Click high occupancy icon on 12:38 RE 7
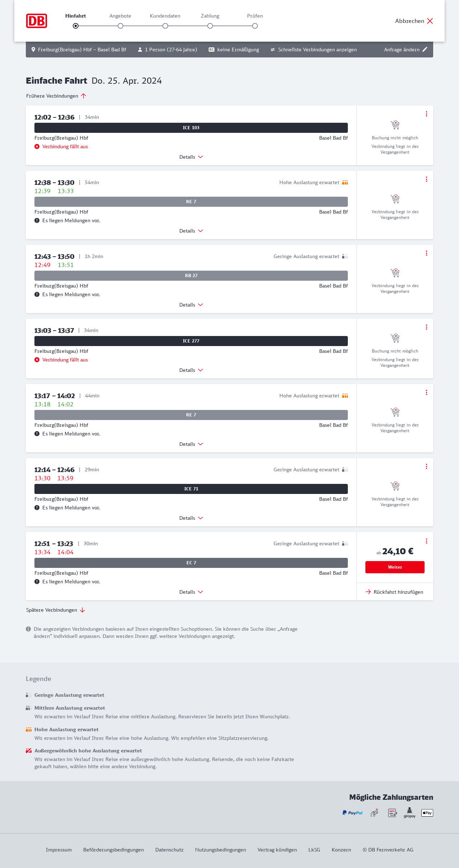 (345, 182)
